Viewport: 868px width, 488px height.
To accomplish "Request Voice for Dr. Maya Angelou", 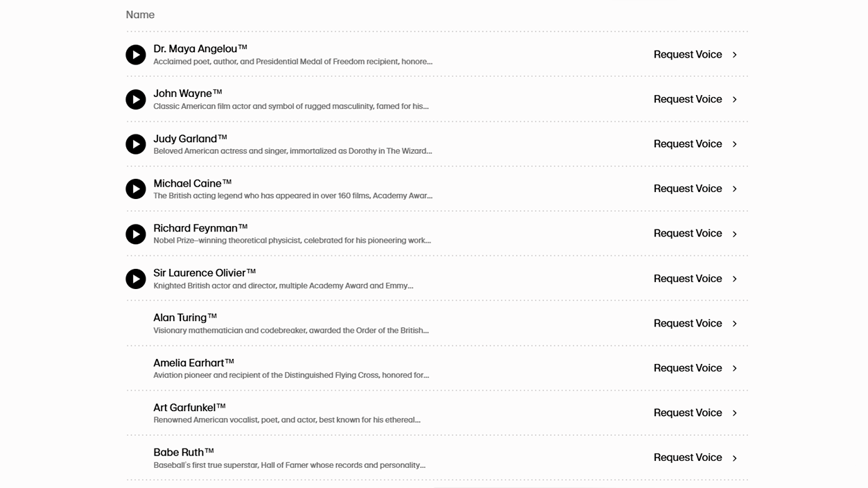I will pyautogui.click(x=688, y=55).
